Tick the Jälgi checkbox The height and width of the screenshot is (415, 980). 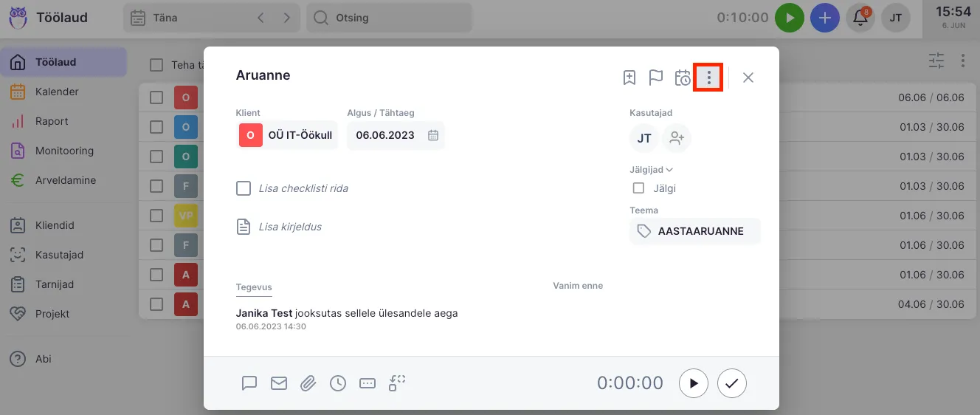click(639, 188)
